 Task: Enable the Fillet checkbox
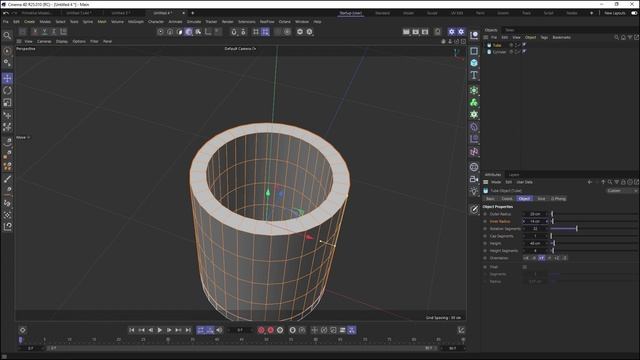(524, 267)
